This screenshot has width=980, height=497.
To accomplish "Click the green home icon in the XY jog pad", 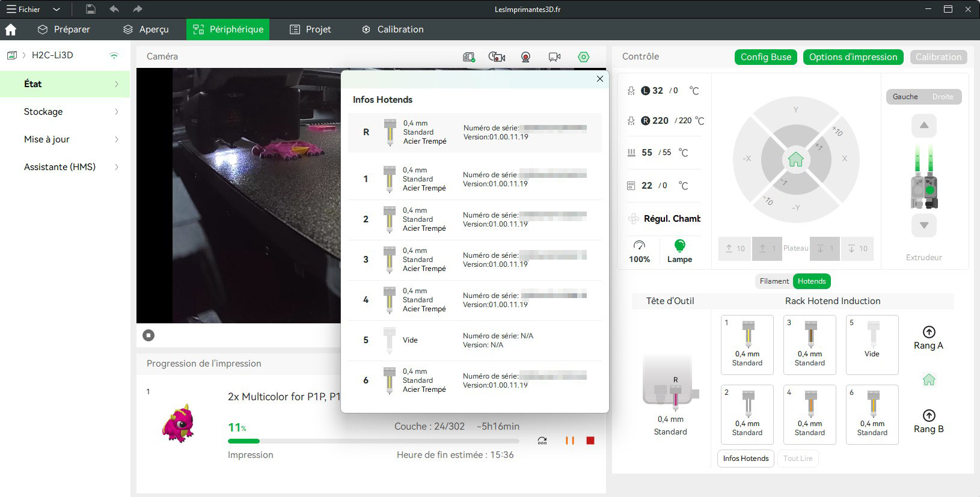I will tap(795, 159).
